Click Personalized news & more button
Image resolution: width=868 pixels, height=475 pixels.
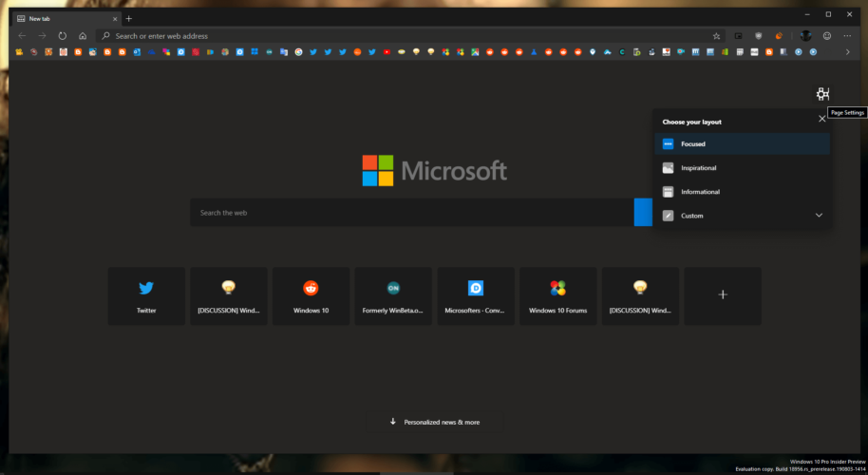435,422
